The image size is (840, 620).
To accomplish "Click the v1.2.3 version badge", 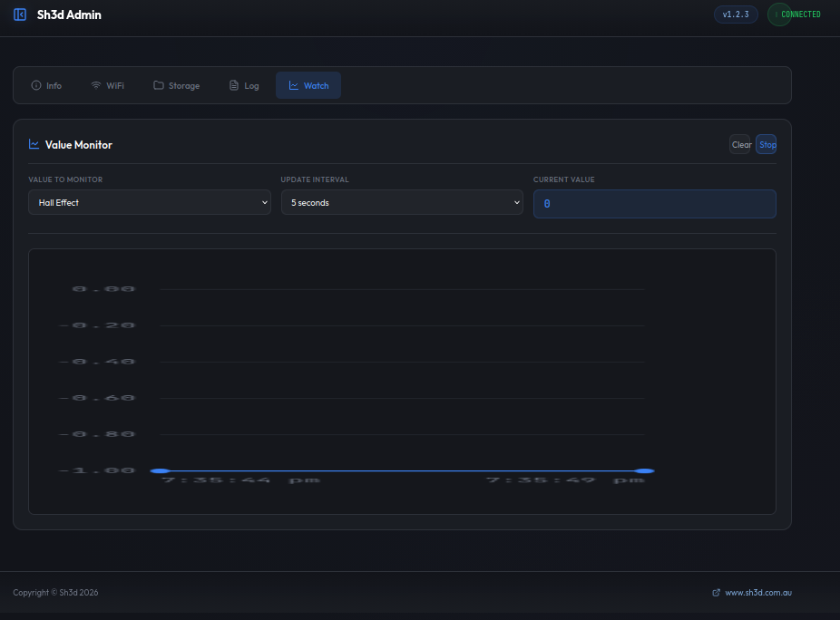I will pyautogui.click(x=736, y=15).
